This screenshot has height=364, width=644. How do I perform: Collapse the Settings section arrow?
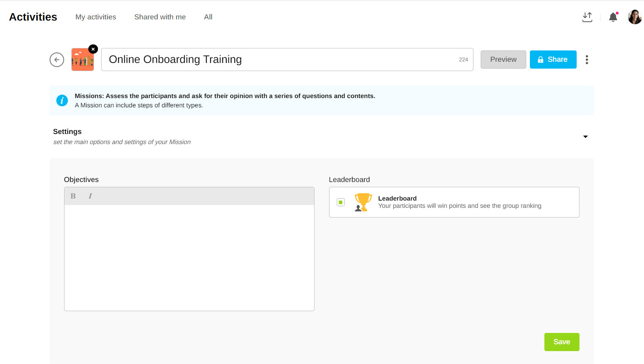coord(585,137)
